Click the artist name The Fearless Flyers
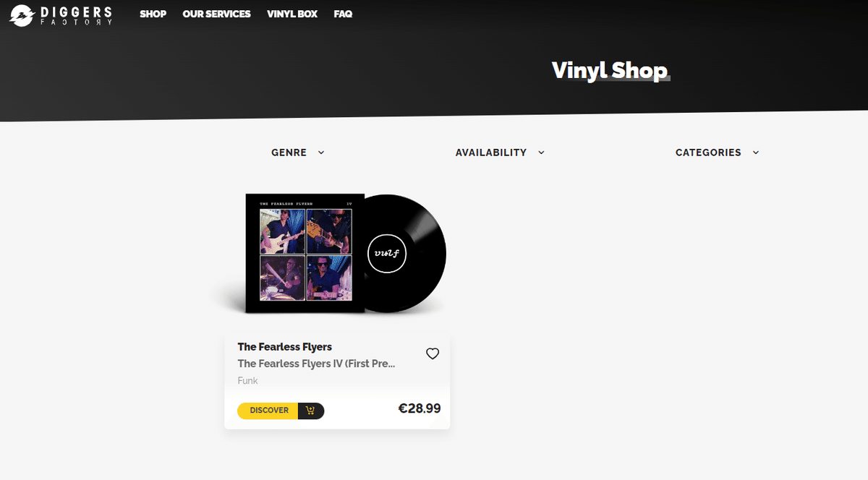 (x=284, y=347)
